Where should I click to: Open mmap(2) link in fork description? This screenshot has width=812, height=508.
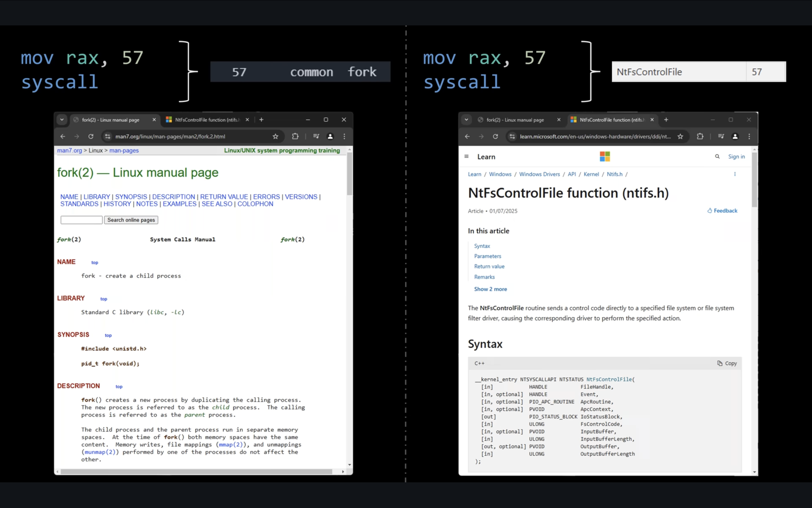231,444
